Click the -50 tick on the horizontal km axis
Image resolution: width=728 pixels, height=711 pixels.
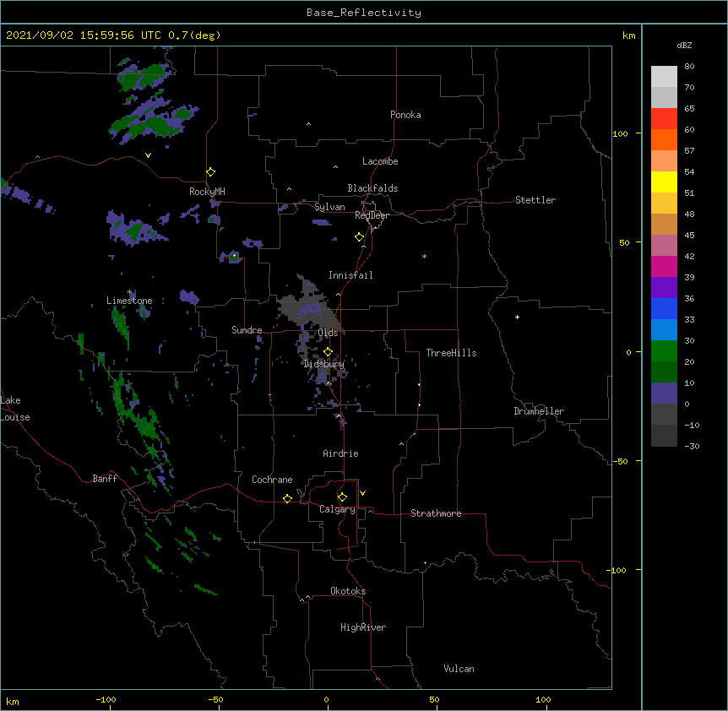point(215,699)
